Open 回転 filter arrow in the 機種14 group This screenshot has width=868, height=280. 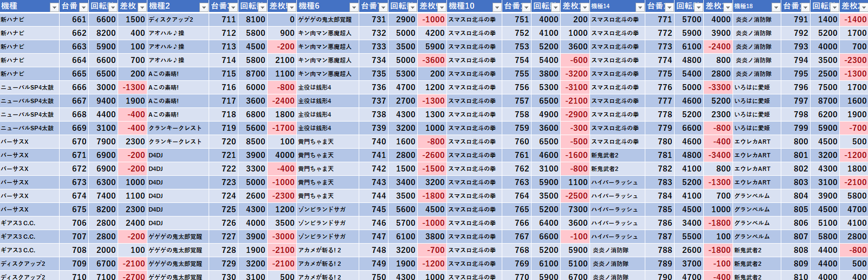[698, 7]
